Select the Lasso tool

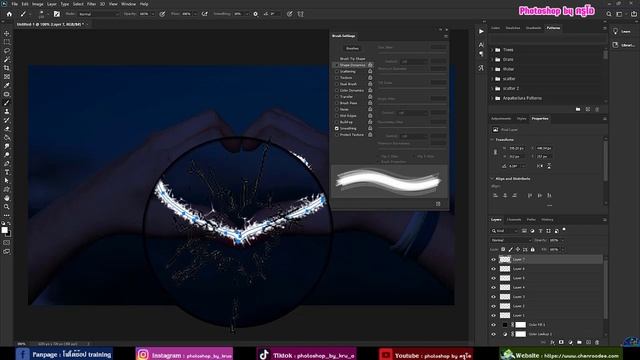point(7,51)
